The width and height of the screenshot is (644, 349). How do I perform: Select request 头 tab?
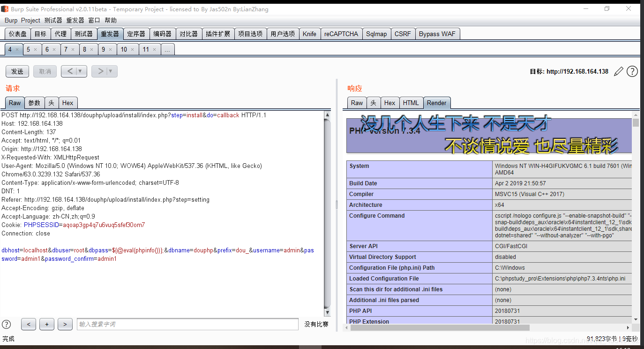pyautogui.click(x=51, y=103)
